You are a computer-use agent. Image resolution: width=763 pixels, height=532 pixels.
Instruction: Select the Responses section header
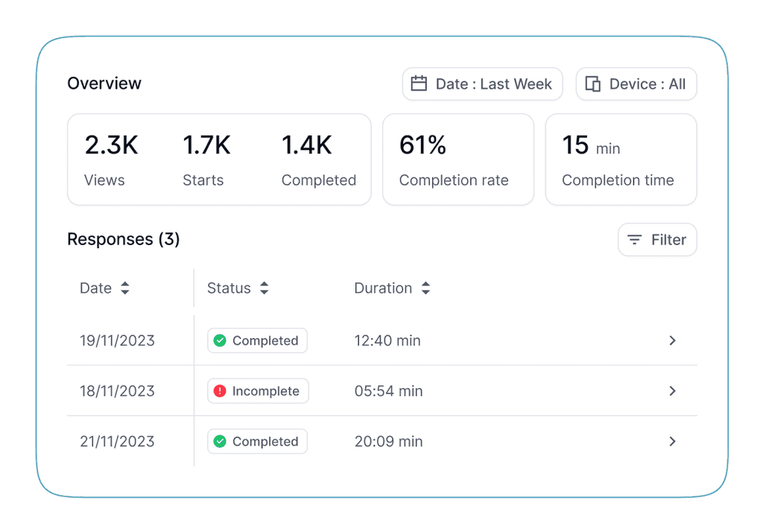click(x=123, y=239)
